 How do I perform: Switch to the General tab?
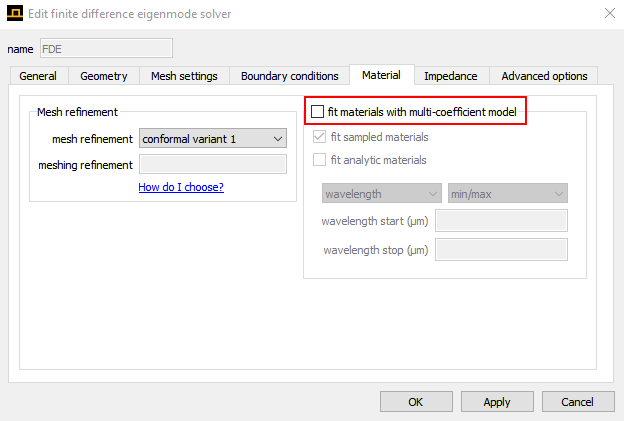pyautogui.click(x=38, y=76)
